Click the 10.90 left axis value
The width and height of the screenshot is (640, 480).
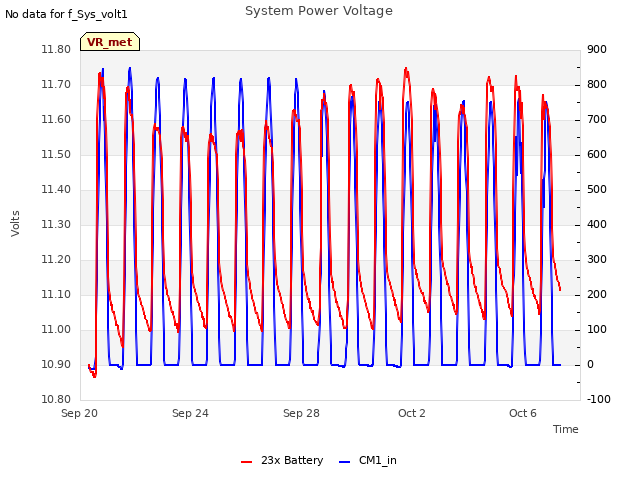pos(56,364)
